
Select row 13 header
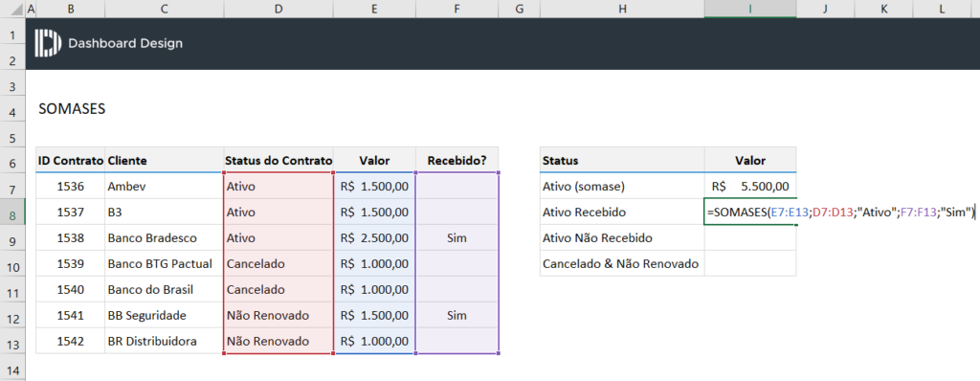pyautogui.click(x=12, y=342)
